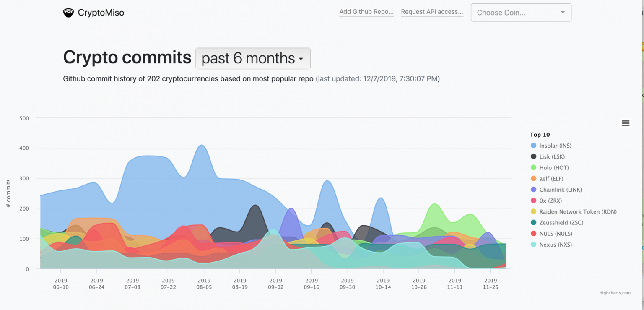
Task: Toggle the Lisk (LSK) legend entry
Action: coord(548,156)
